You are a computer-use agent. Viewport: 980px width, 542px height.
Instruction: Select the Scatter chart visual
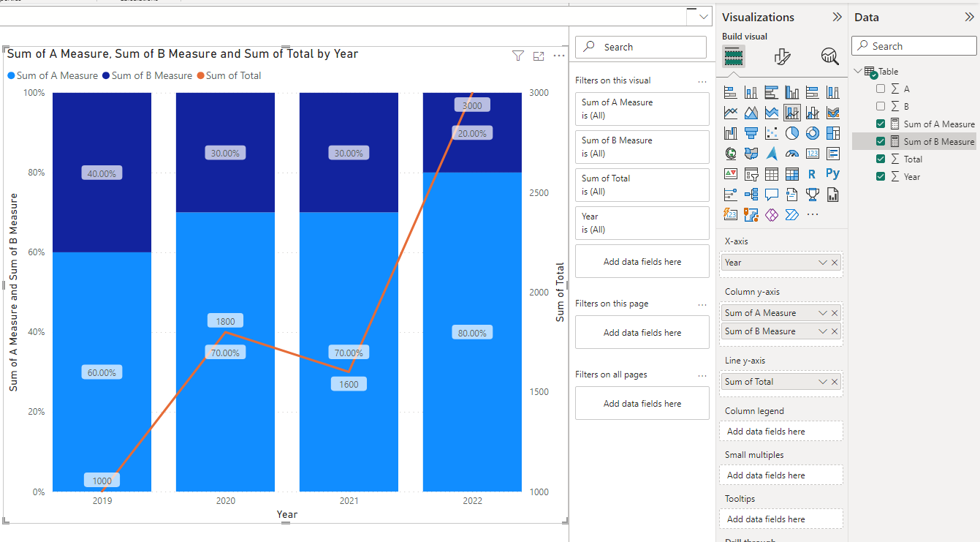tap(772, 133)
